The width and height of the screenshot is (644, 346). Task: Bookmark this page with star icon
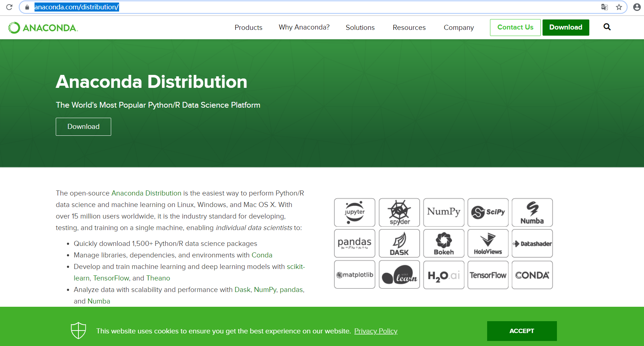(x=619, y=7)
